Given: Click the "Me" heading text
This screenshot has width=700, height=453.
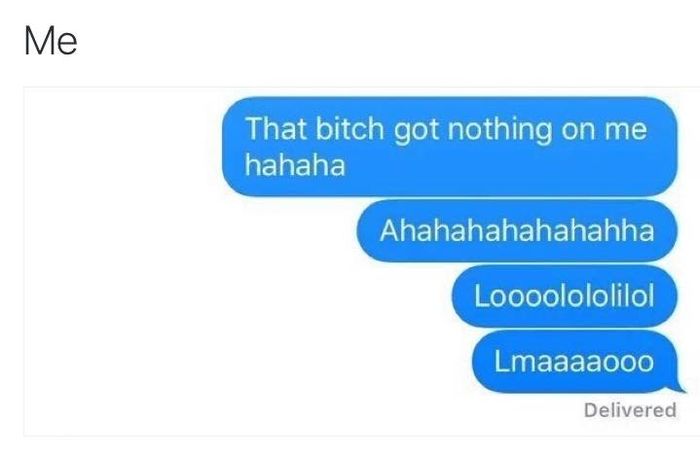Looking at the screenshot, I should 51,41.
